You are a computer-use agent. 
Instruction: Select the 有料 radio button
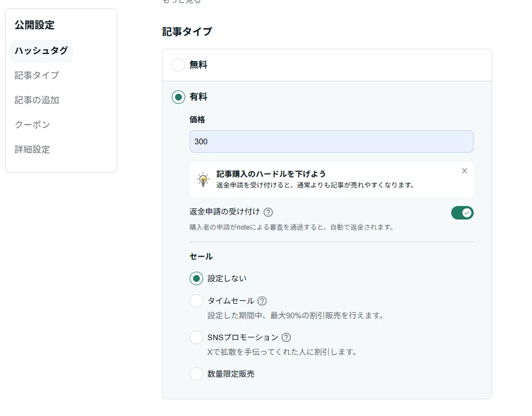point(178,97)
